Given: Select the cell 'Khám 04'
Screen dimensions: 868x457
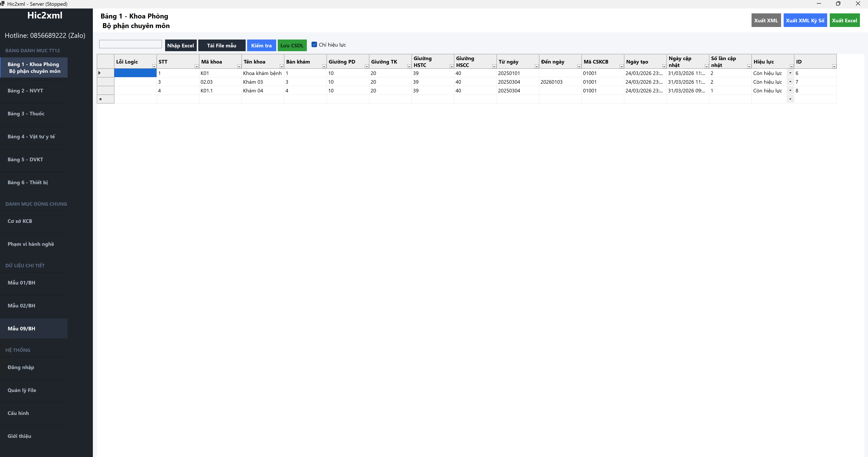Looking at the screenshot, I should [262, 91].
